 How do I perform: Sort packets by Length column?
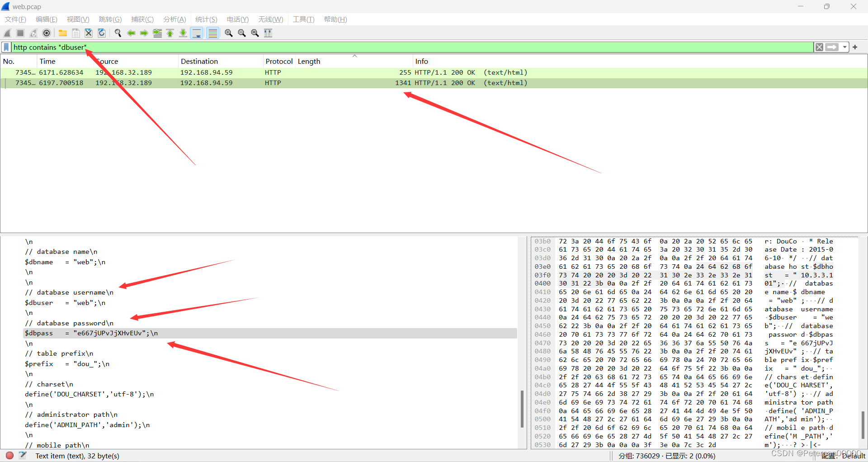coord(354,61)
